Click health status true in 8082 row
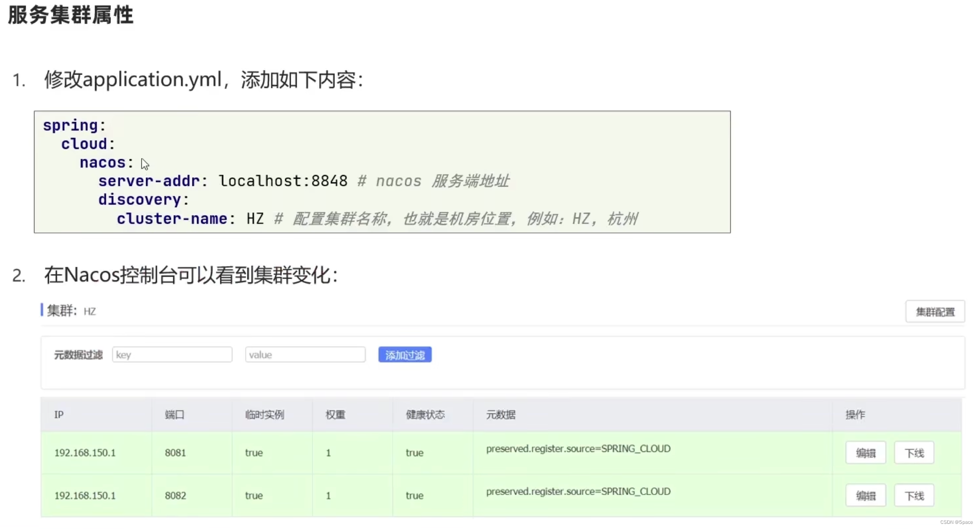The width and height of the screenshot is (980, 529). [415, 495]
